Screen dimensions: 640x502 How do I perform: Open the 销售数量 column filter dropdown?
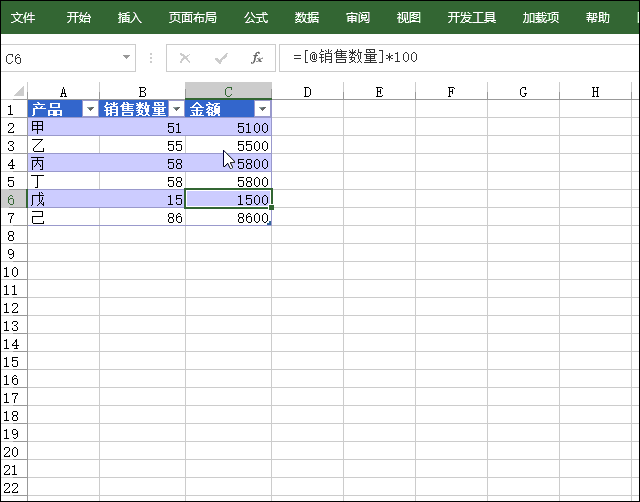click(x=176, y=109)
